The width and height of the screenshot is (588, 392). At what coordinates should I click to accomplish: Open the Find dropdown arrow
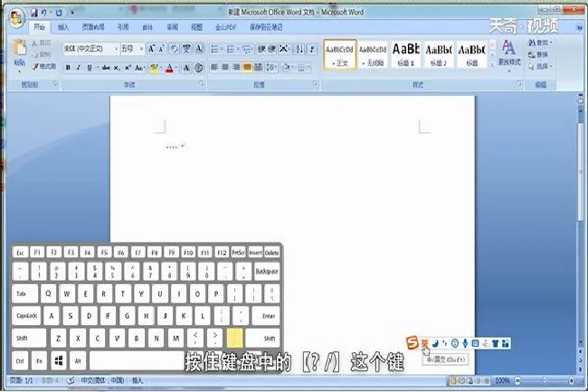pos(551,43)
